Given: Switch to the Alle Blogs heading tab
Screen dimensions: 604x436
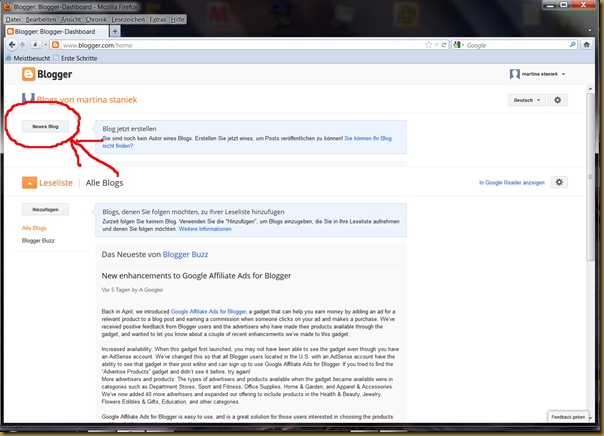Looking at the screenshot, I should click(x=104, y=183).
